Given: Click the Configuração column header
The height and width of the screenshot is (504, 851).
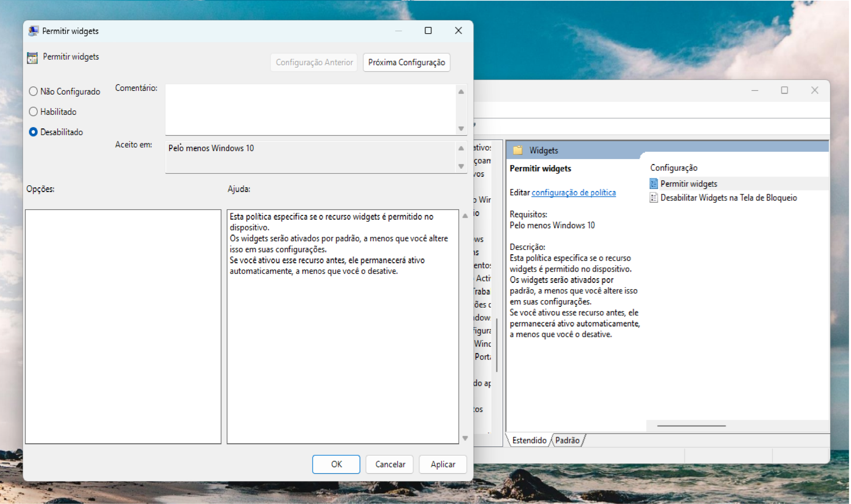Looking at the screenshot, I should tap(674, 168).
